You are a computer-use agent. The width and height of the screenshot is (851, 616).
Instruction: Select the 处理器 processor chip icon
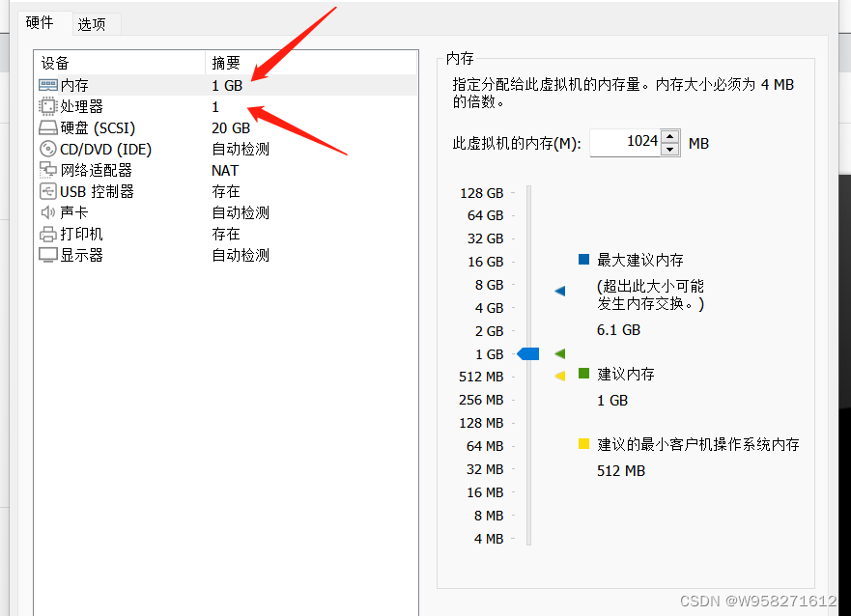(47, 106)
